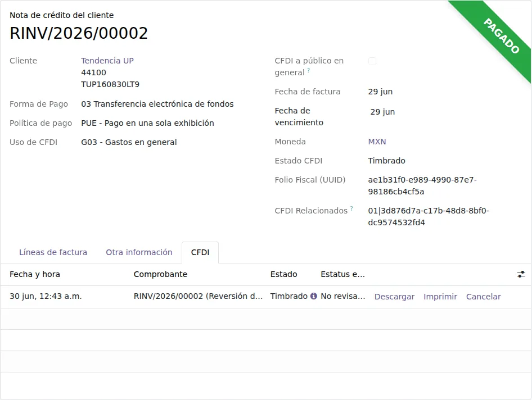Viewport: 532px width, 400px height.
Task: Click the RINV/2026/00002 document title
Action: click(79, 33)
